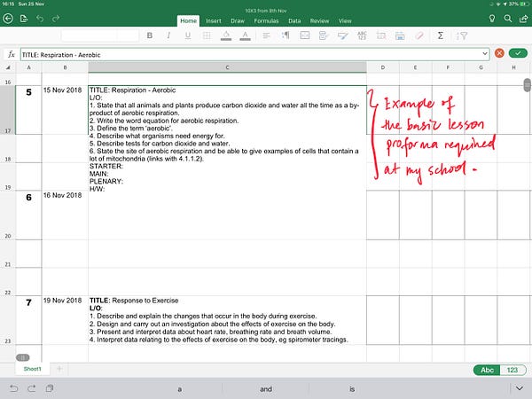Hide the keyboard with chevron
The height and width of the screenshot is (399, 532).
click(x=520, y=388)
